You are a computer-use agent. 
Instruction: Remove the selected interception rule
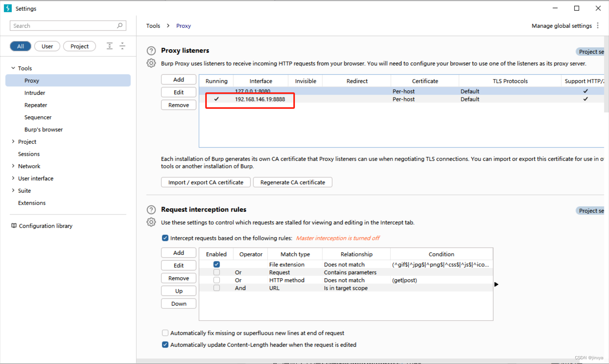pos(179,278)
